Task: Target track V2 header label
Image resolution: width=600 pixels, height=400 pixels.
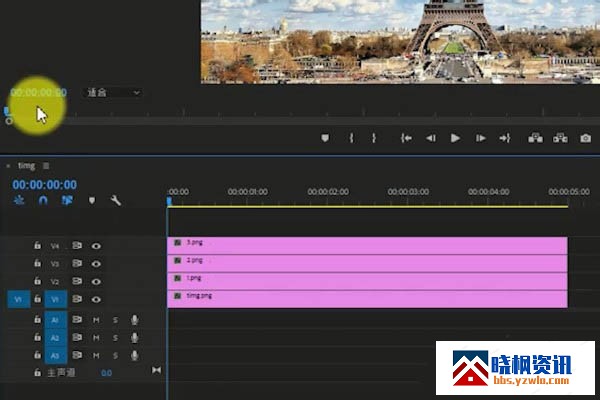Action: coord(55,282)
